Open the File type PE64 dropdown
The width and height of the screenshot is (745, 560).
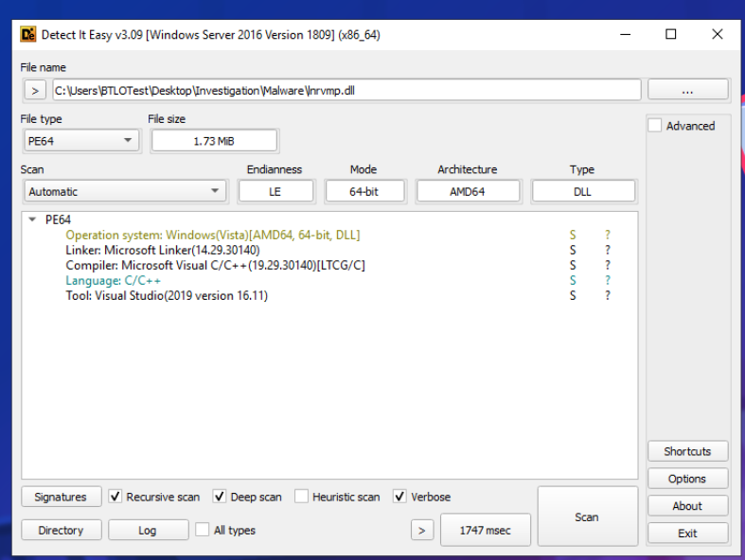tap(80, 141)
